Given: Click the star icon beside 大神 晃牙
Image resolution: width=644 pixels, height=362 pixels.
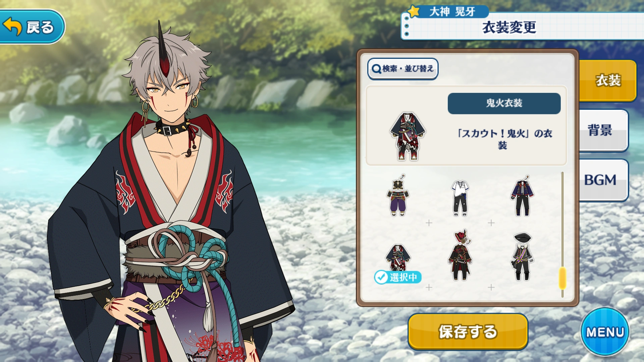Looking at the screenshot, I should click(414, 11).
